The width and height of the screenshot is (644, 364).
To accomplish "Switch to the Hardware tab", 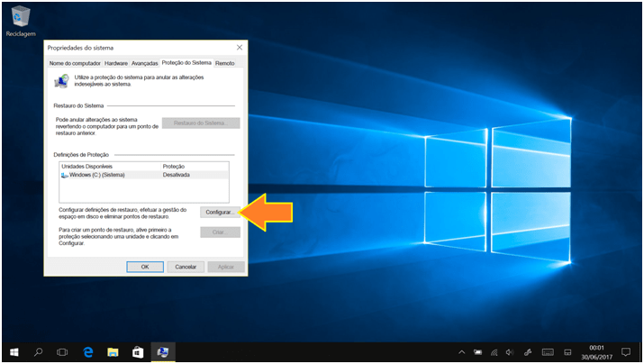I will pos(115,63).
